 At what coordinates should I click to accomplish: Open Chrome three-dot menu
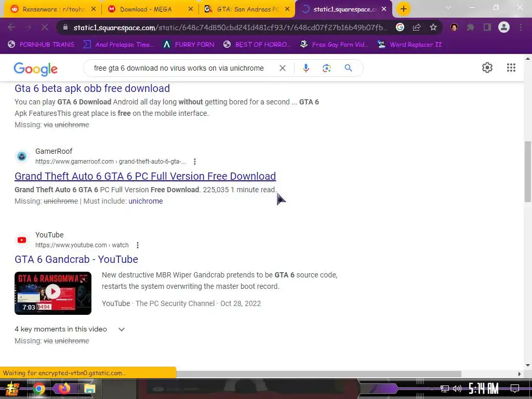[521, 28]
